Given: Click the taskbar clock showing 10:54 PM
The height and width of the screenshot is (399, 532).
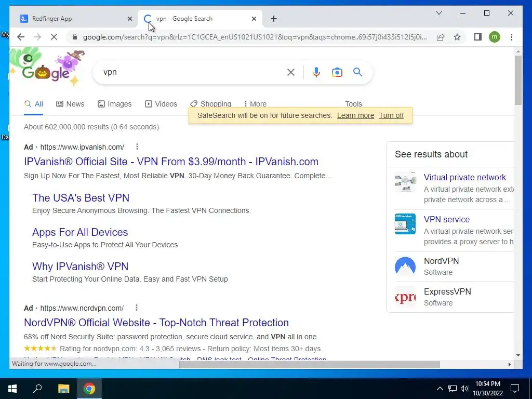Looking at the screenshot, I should pyautogui.click(x=487, y=389).
